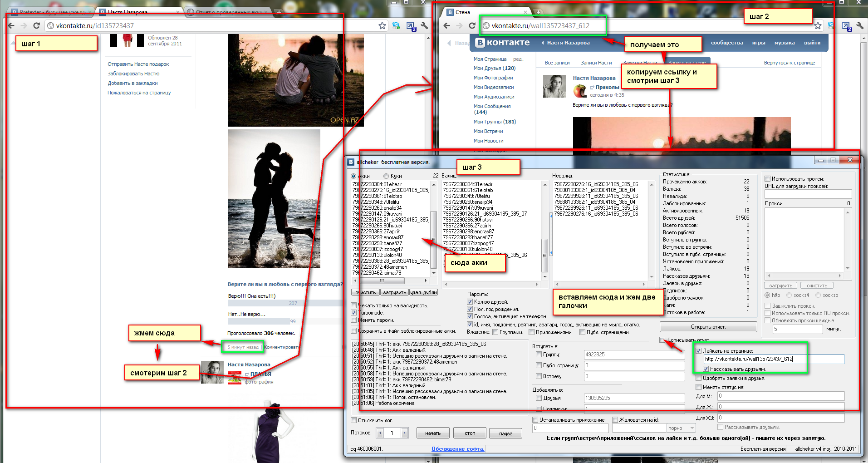Viewport: 868px width, 463px height.
Task: Click the Лайкать на странице URL field
Action: point(774,359)
